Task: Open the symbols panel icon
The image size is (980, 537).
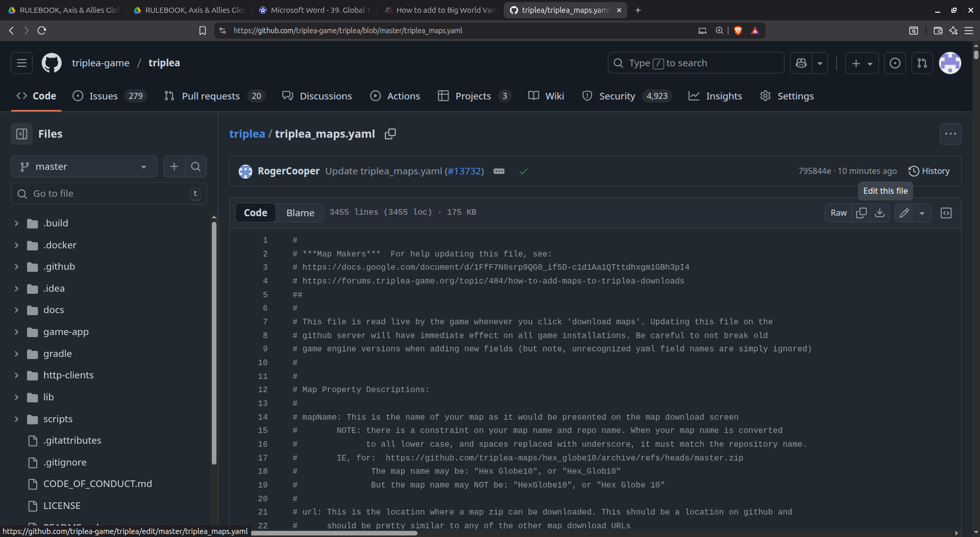Action: click(x=946, y=213)
